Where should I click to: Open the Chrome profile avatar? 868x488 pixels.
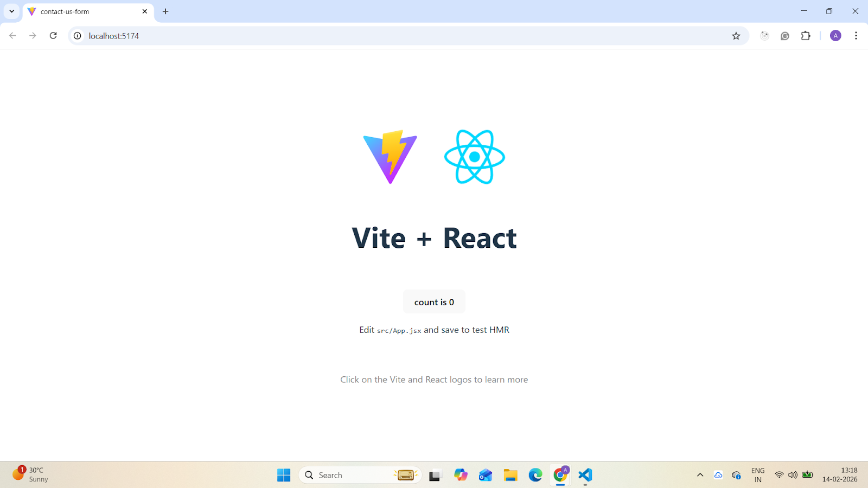(x=835, y=36)
